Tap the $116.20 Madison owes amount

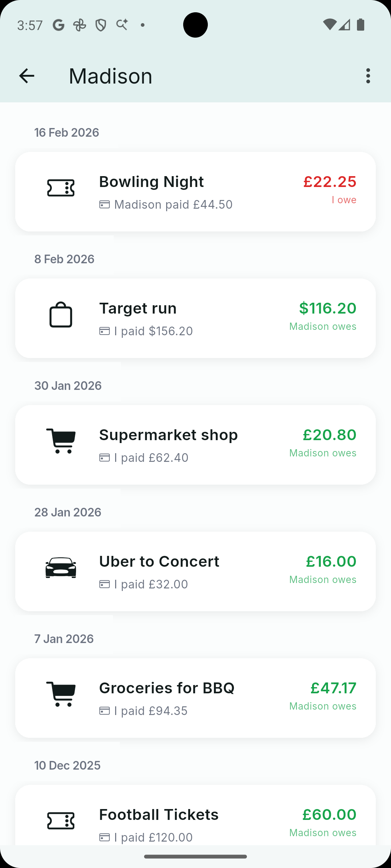[327, 309]
